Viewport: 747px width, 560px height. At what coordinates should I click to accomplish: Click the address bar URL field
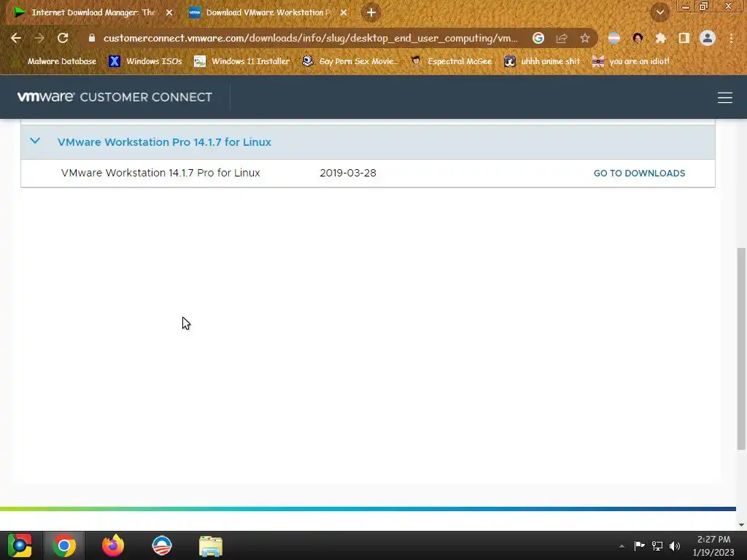click(311, 38)
